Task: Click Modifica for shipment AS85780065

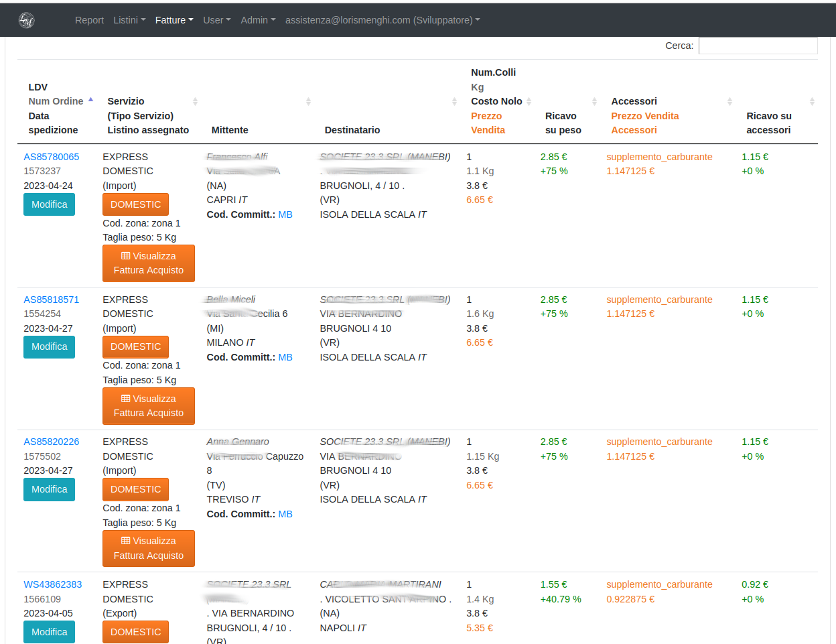Action: click(x=49, y=204)
